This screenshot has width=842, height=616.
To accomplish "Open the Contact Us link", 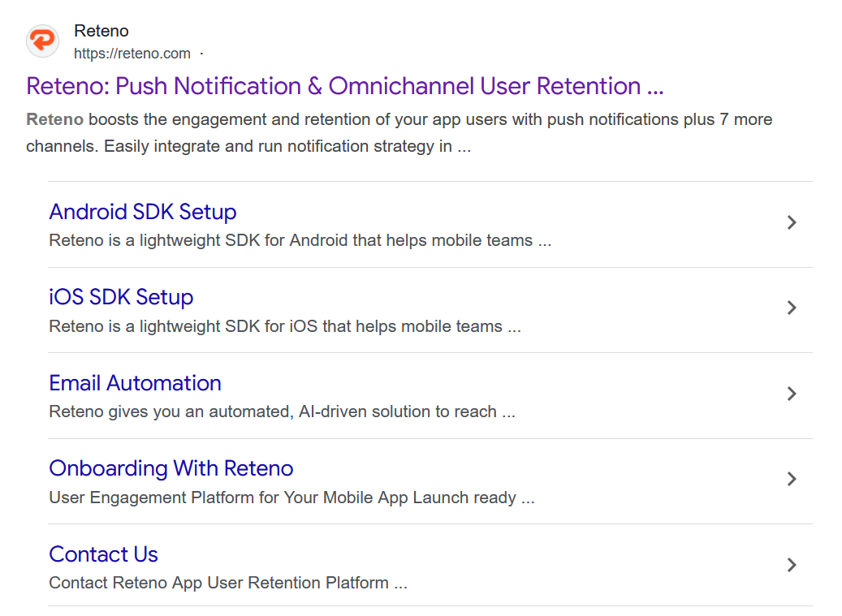I will (103, 554).
